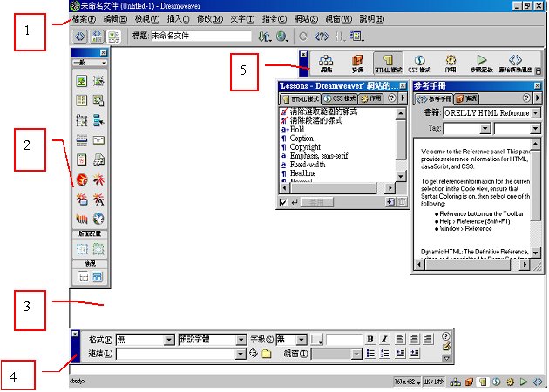
Task: Toggle unordered list button
Action: pos(370,354)
